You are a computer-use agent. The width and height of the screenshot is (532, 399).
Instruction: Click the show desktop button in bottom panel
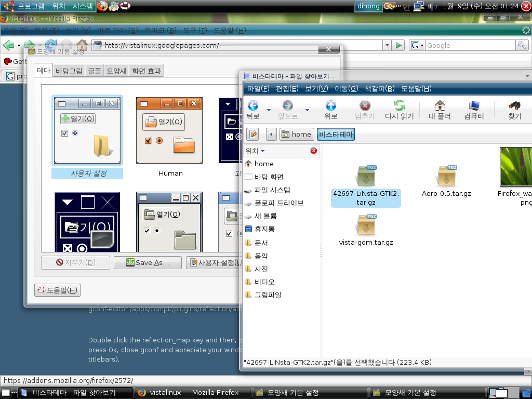coord(6,393)
